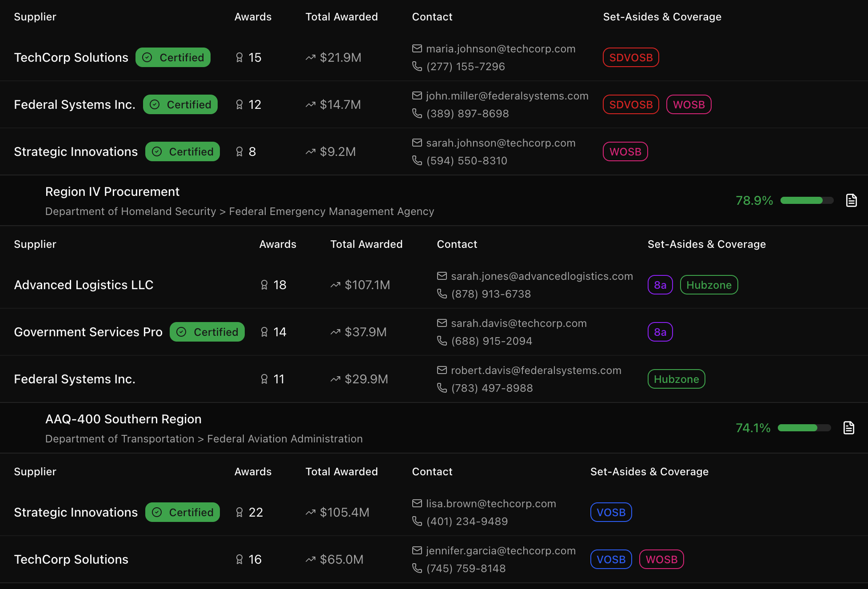Open email link sarah.jones@advancedlogistics.com
Viewport: 868px width, 589px height.
pos(542,276)
